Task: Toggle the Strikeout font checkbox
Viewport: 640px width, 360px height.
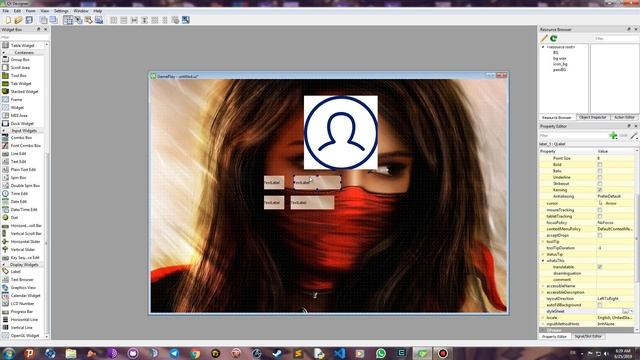Action: coord(600,184)
